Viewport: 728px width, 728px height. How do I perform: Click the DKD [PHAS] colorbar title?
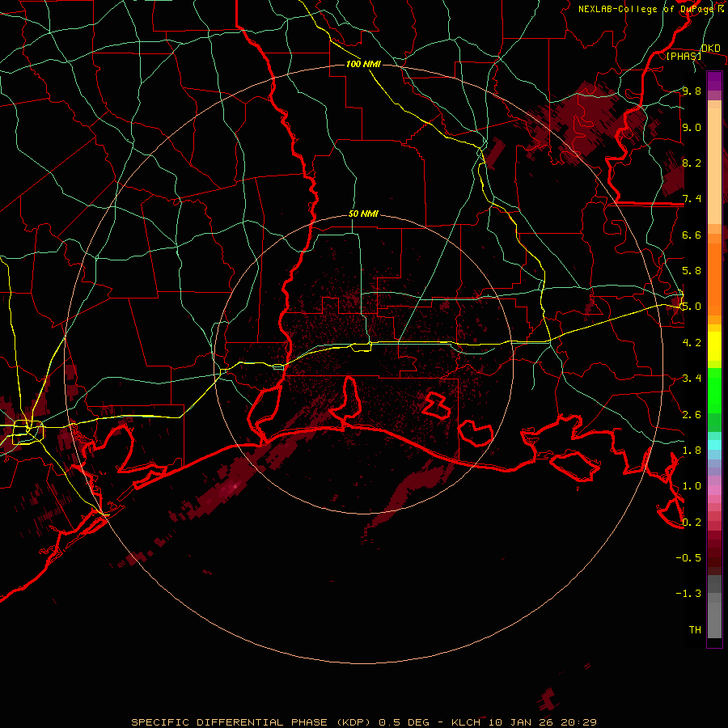(x=692, y=52)
